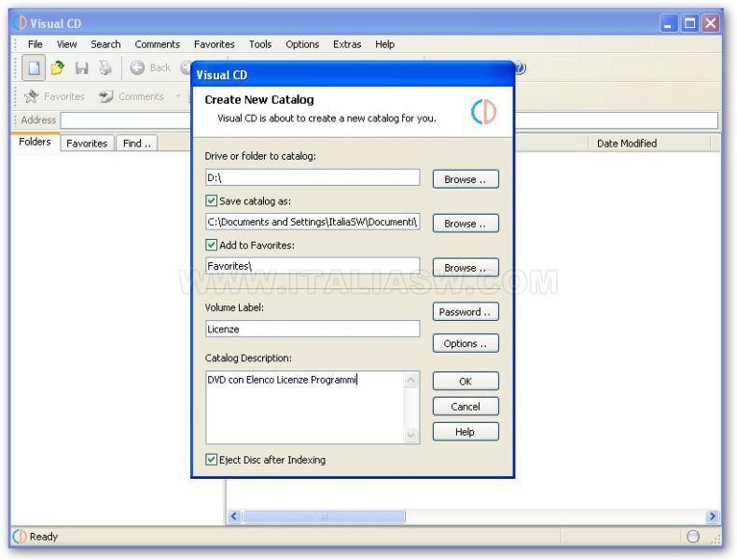The image size is (737, 560).
Task: Click the description box scroll down arrow
Action: pyautogui.click(x=411, y=435)
